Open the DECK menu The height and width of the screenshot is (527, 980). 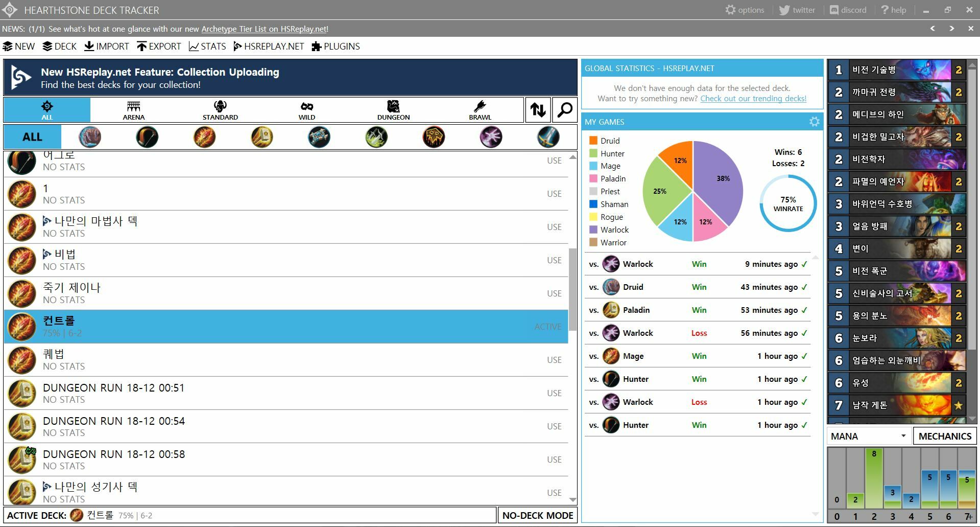point(59,47)
